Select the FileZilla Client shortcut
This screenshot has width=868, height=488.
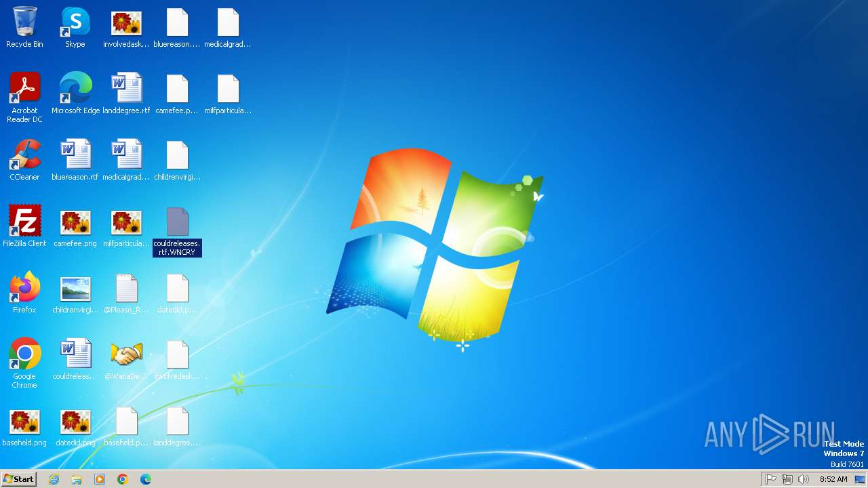click(24, 226)
